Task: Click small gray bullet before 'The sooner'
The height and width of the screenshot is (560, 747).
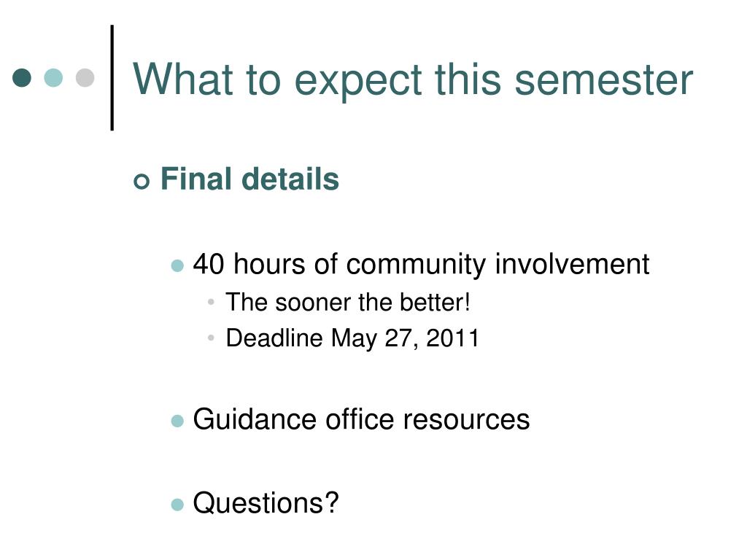Action: pos(211,302)
